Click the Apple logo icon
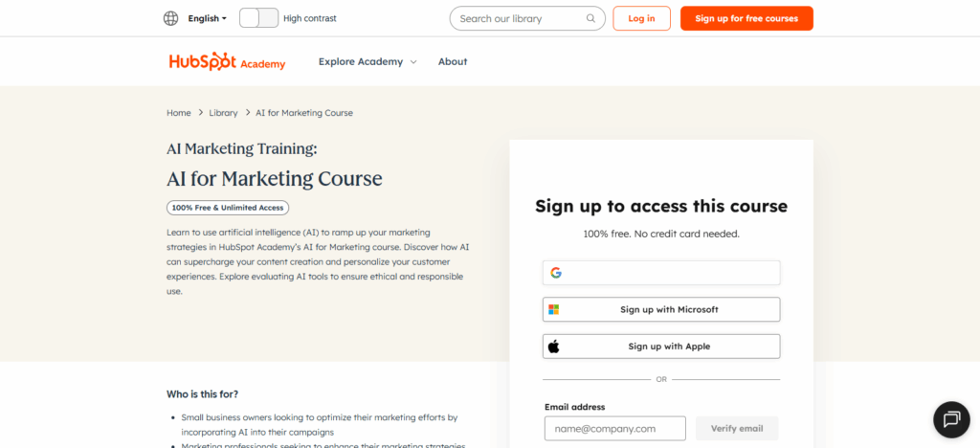 (x=553, y=346)
